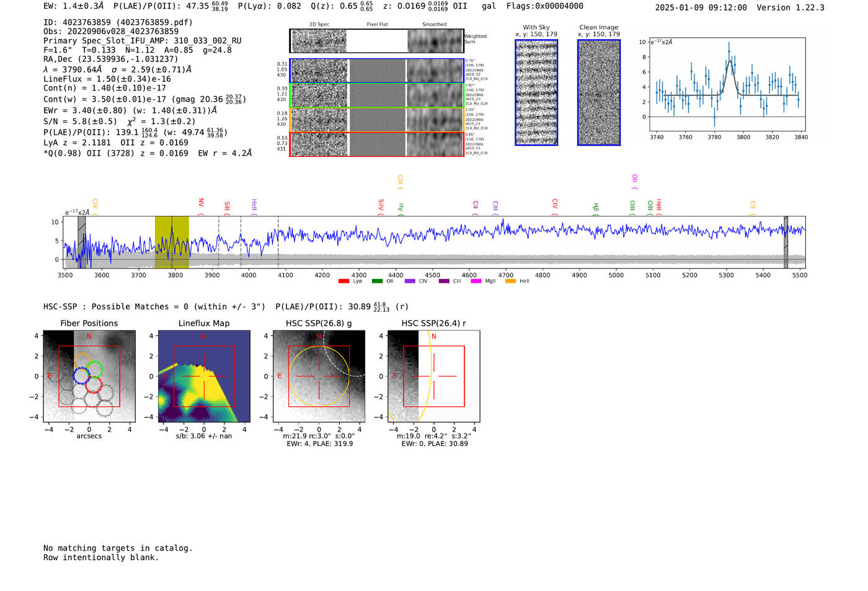Click the red Lyα legend swatch
868x591 pixels.
343,282
